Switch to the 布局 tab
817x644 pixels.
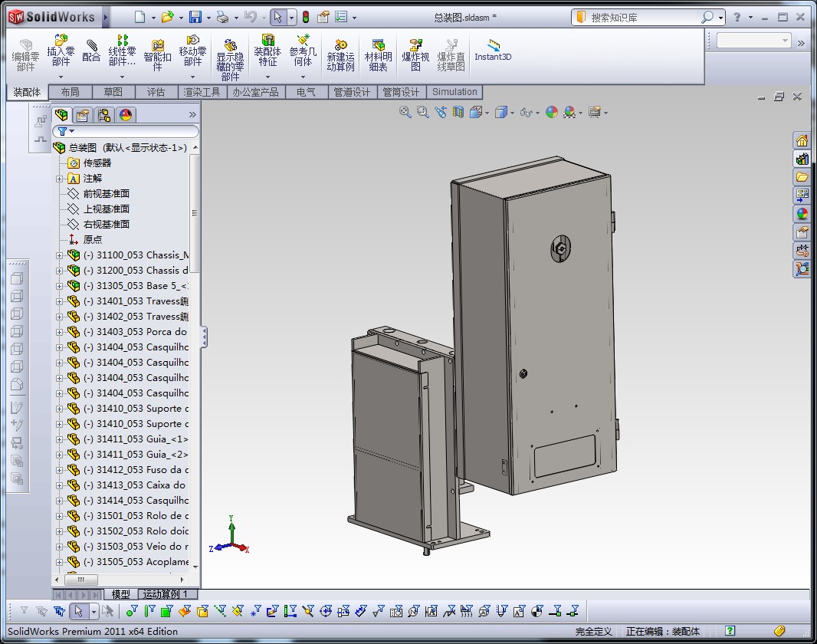tap(70, 92)
